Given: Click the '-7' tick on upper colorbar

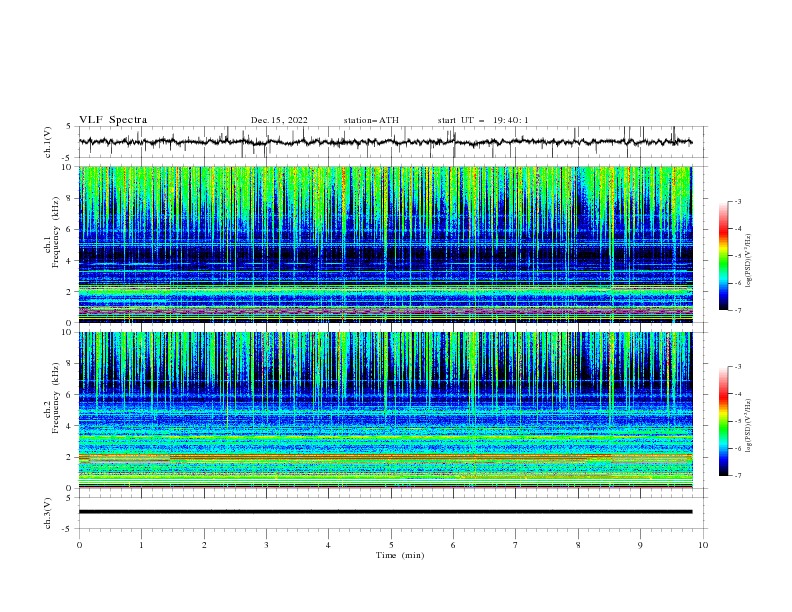Looking at the screenshot, I should point(737,310).
